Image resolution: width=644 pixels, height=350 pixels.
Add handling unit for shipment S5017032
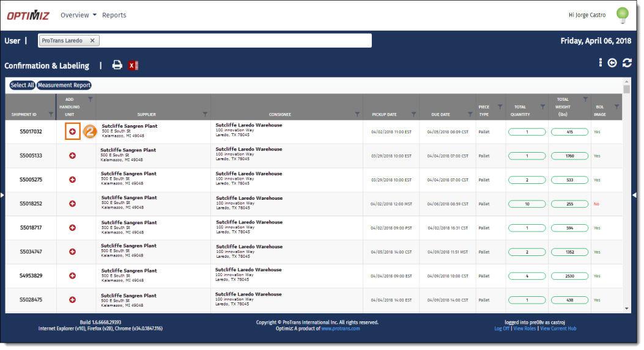72,131
